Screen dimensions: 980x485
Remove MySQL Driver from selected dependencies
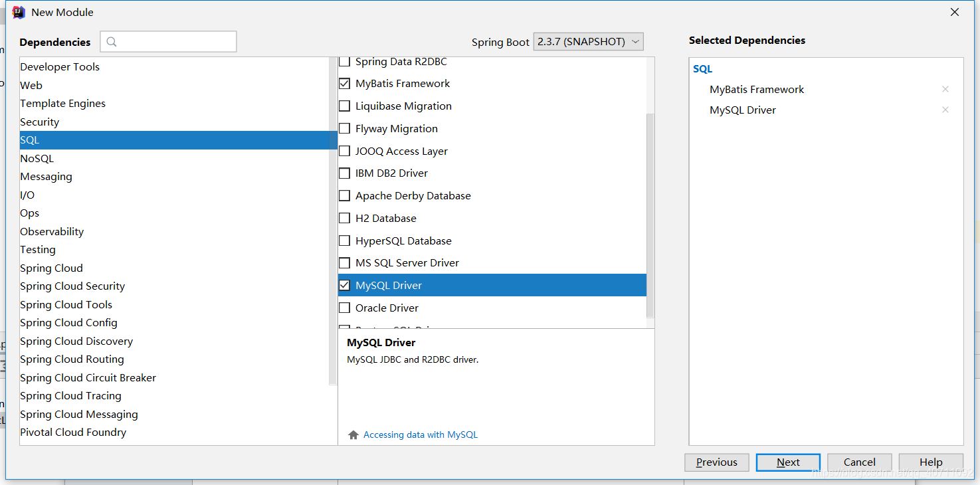pyautogui.click(x=945, y=110)
